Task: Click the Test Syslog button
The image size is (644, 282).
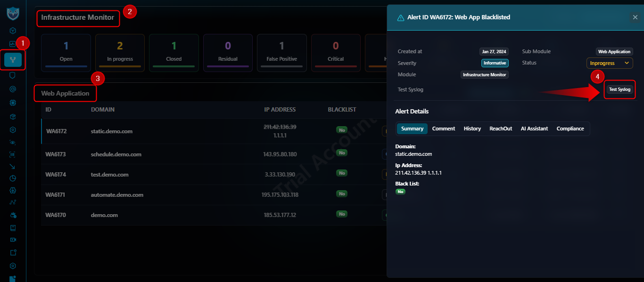Action: [x=620, y=89]
